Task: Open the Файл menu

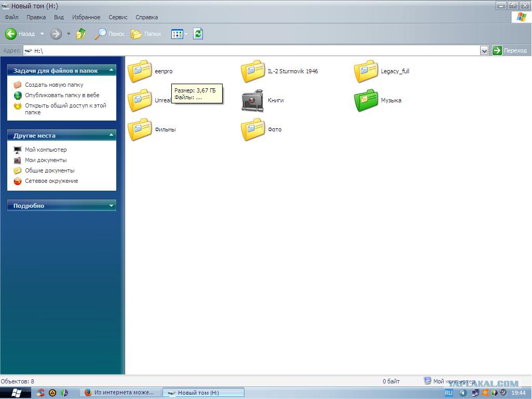Action: point(11,17)
